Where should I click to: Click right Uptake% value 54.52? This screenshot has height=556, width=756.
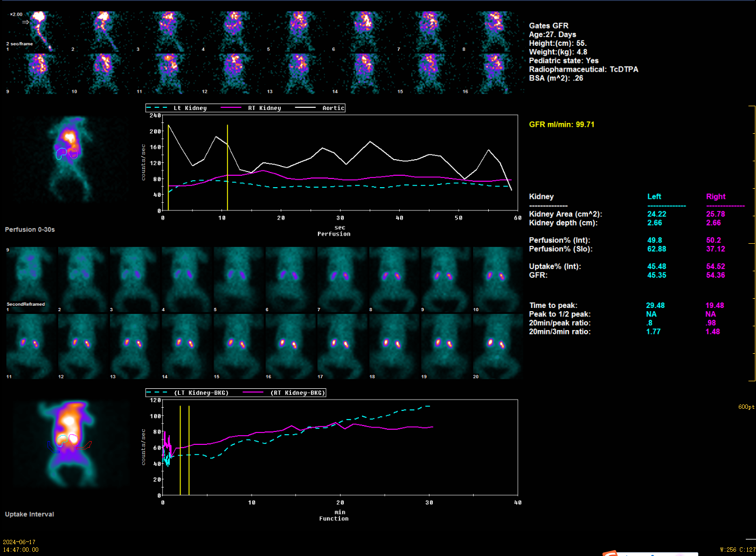(716, 266)
